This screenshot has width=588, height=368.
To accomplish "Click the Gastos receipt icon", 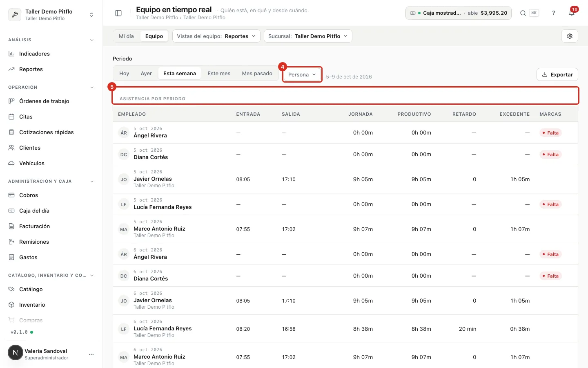I will (x=11, y=257).
